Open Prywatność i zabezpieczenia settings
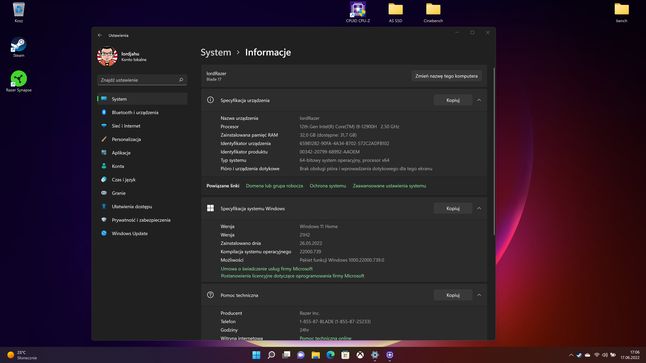Viewport: 646px width, 363px height. [142, 220]
